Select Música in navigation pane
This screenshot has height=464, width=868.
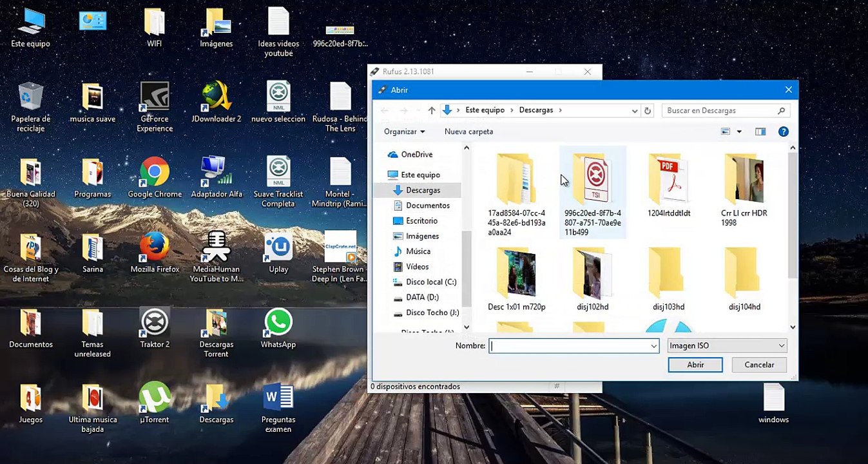tap(418, 251)
